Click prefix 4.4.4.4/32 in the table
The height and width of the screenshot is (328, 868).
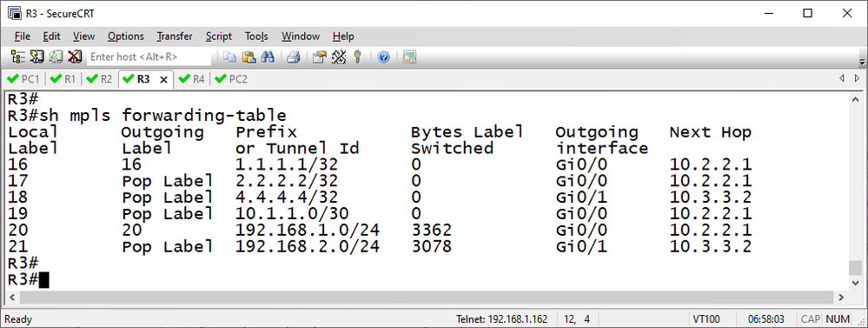tap(287, 197)
